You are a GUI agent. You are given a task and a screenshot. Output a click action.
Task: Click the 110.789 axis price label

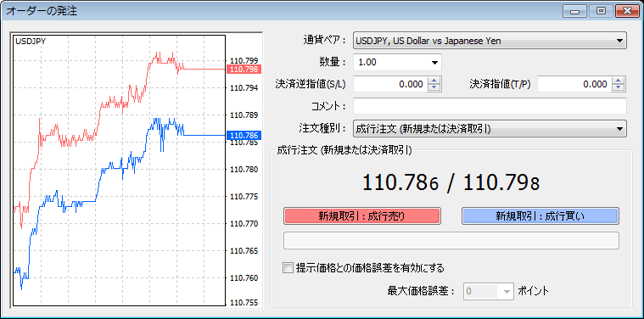(x=244, y=115)
